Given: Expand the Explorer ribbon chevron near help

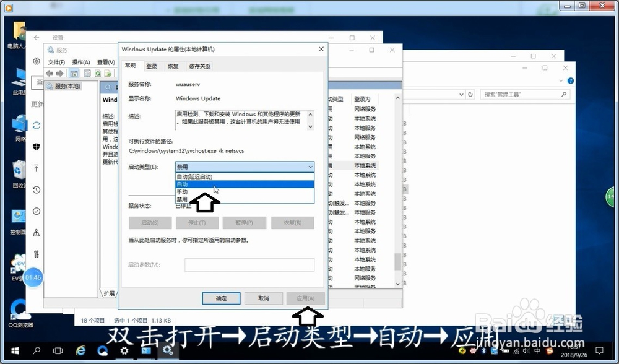Looking at the screenshot, I should pyautogui.click(x=561, y=80).
